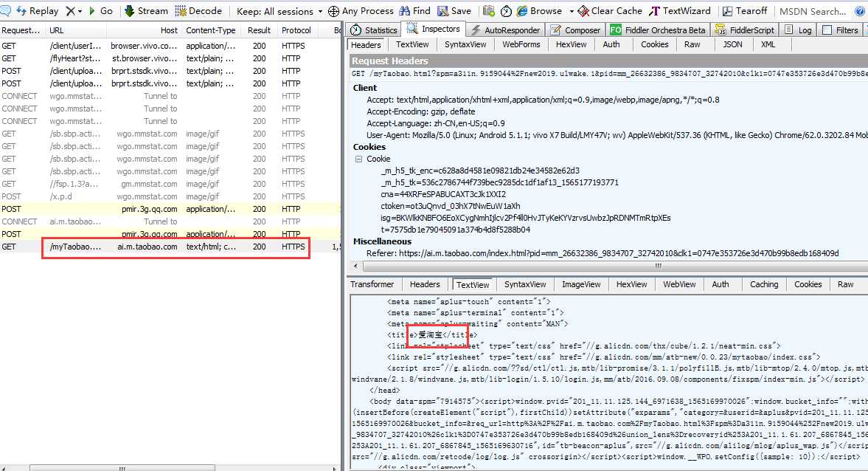Image resolution: width=868 pixels, height=471 pixels.
Task: Select the /myTaobao session row
Action: click(170, 247)
